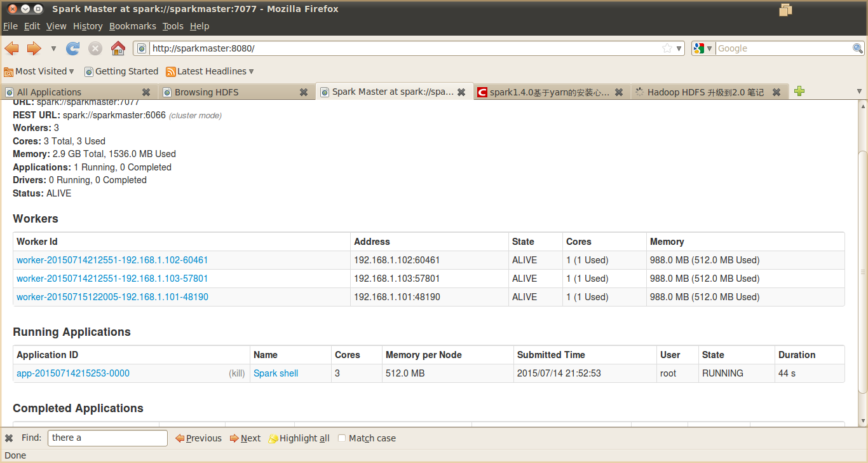Image resolution: width=868 pixels, height=463 pixels.
Task: Click the site identity icon in URL bar
Action: click(x=142, y=48)
